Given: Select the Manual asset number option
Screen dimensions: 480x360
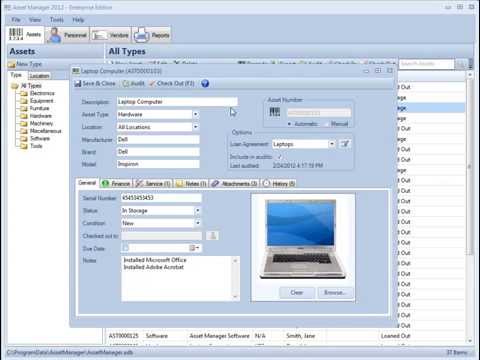Looking at the screenshot, I should click(336, 124).
